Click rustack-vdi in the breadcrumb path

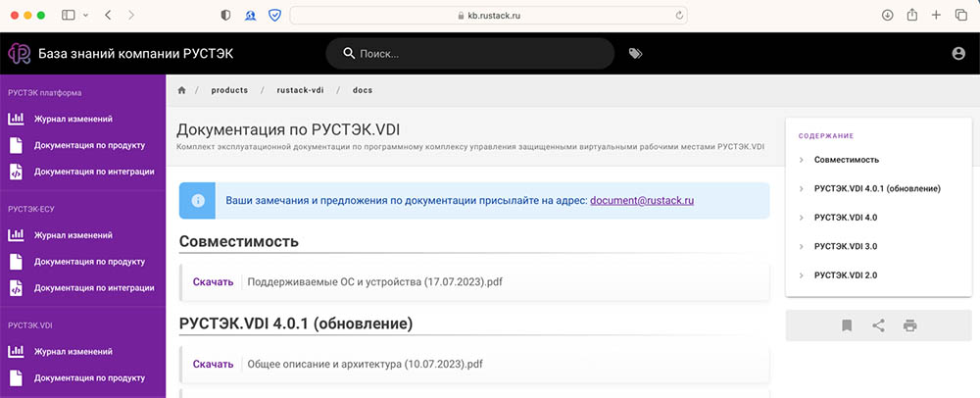[x=299, y=90]
